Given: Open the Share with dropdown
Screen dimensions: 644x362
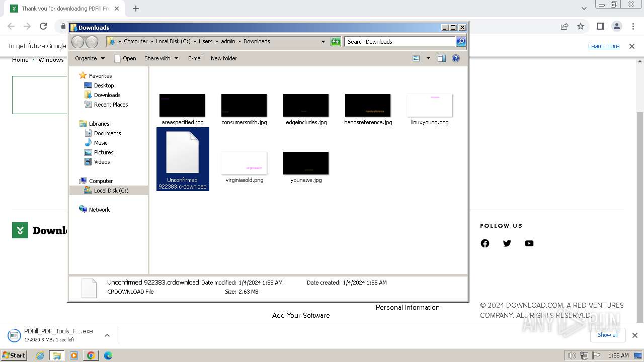Looking at the screenshot, I should [161, 58].
